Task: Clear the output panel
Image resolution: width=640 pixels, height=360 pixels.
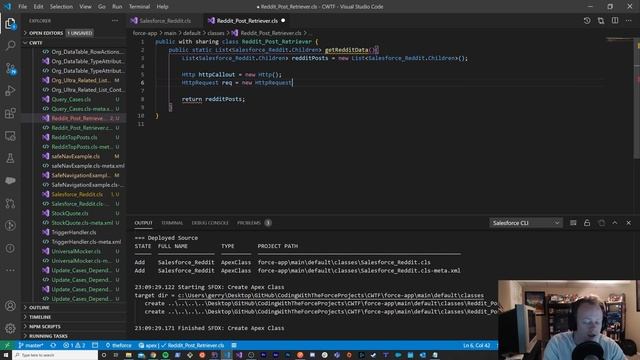Action: click(x=573, y=223)
